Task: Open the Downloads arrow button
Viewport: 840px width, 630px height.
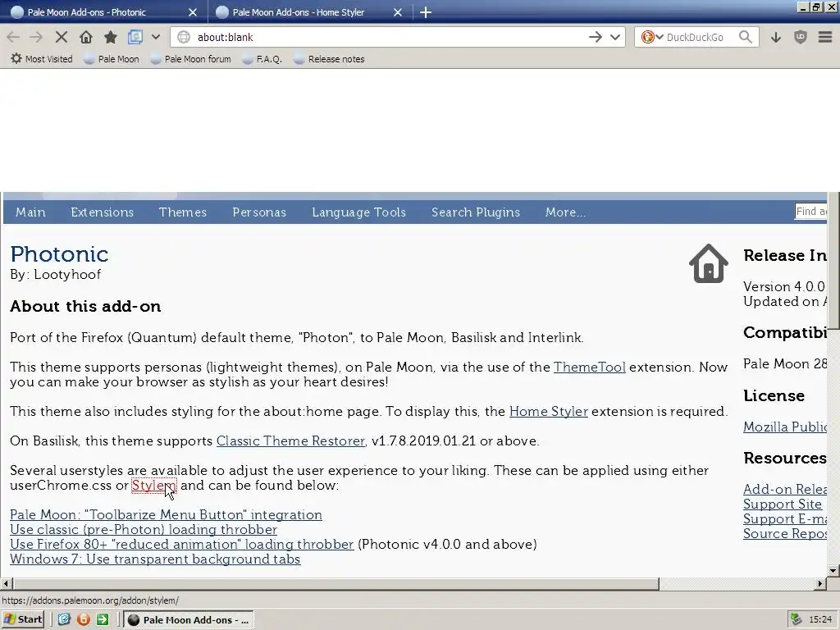Action: tap(776, 37)
